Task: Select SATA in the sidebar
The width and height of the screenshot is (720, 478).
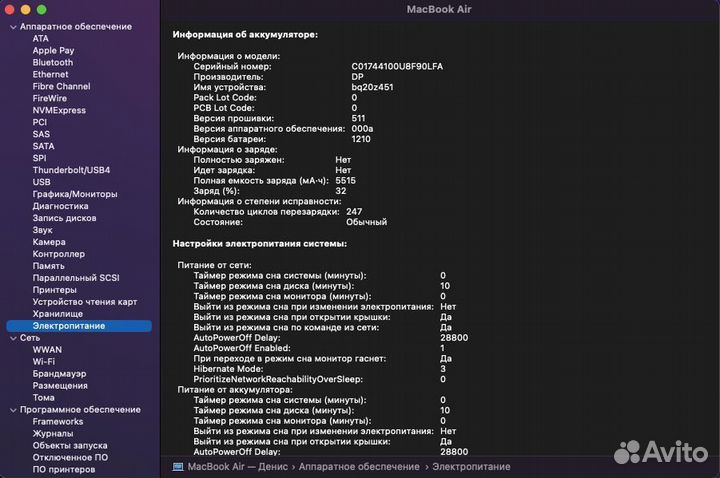Action: [x=43, y=146]
